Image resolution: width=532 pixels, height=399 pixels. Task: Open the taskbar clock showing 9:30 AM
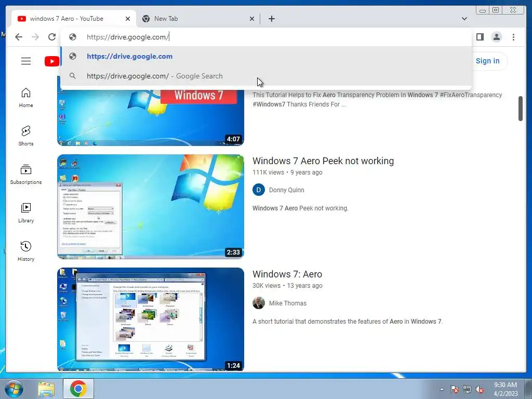click(506, 389)
